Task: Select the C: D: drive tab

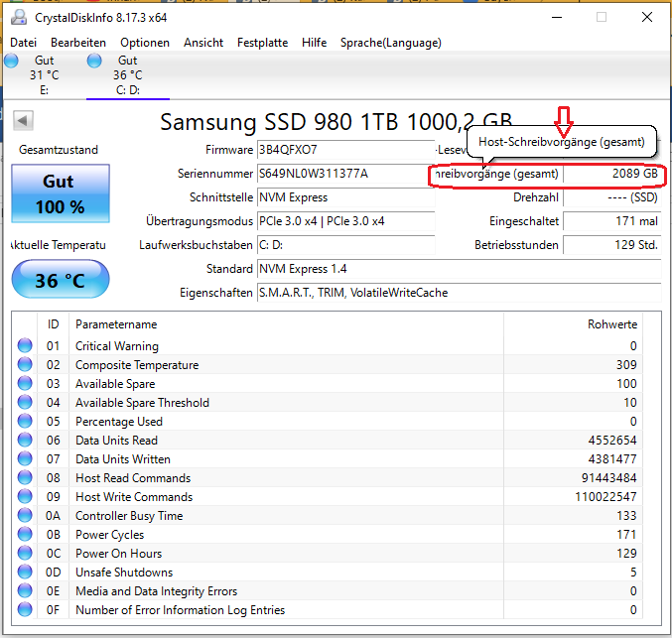Action: (128, 75)
